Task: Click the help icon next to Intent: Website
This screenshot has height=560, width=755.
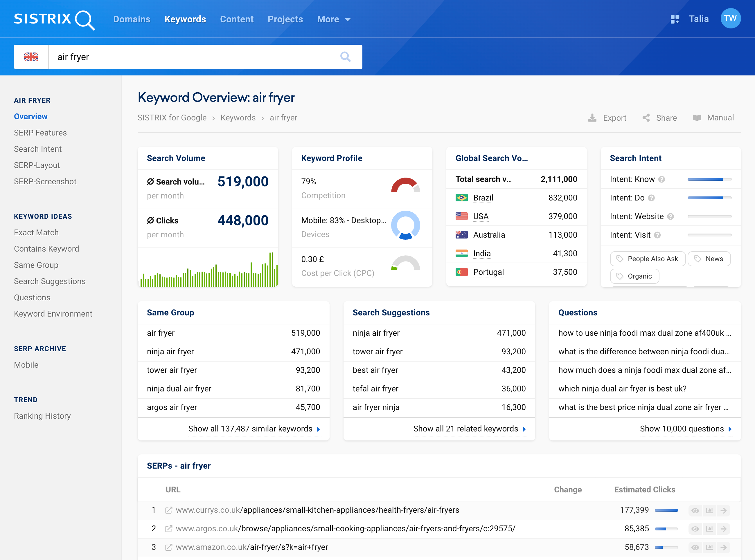Action: 670,217
